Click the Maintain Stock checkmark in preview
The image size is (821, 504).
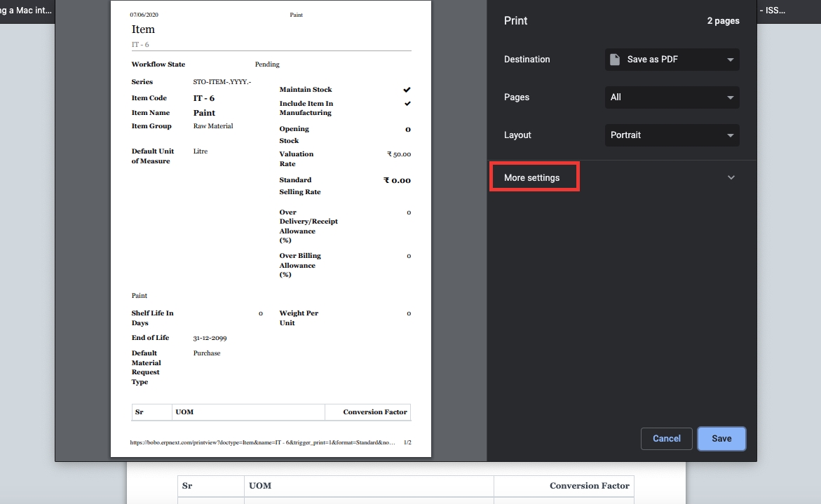click(407, 90)
